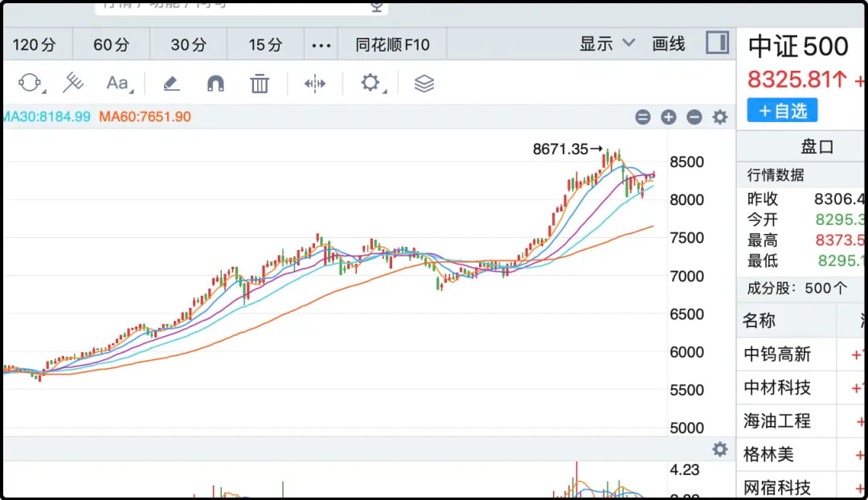Click the chart split comparison icon
Screen dimensions: 868x500
click(x=314, y=83)
